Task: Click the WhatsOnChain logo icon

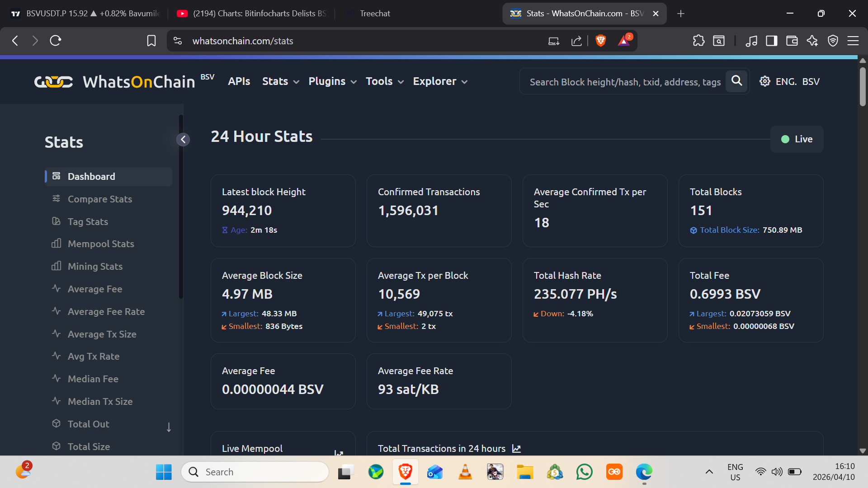Action: pos(53,82)
